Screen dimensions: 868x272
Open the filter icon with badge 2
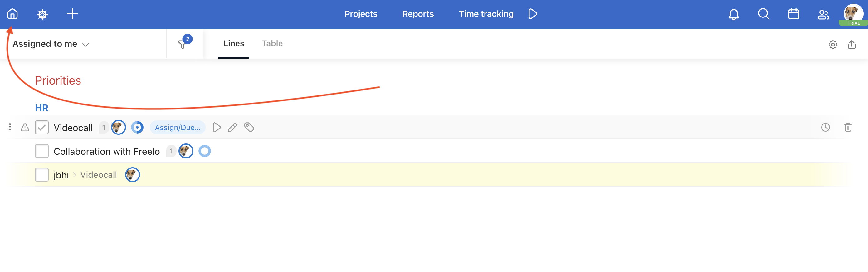click(184, 42)
